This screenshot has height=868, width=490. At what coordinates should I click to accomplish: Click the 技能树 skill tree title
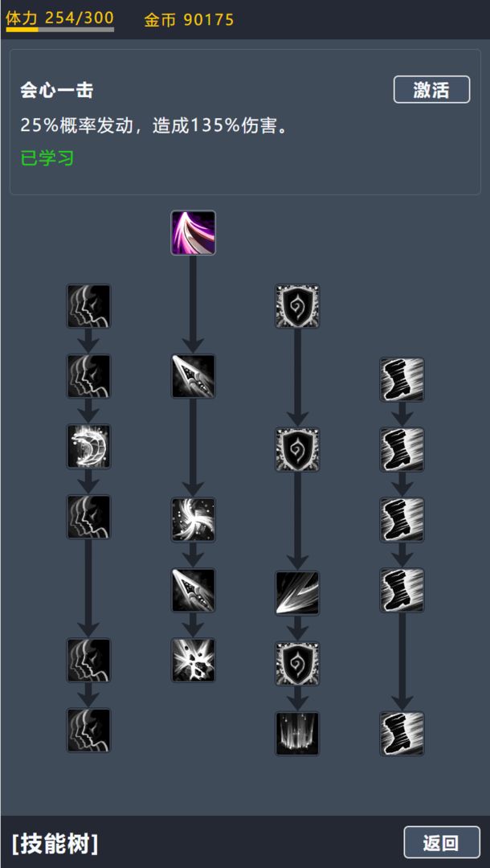click(54, 843)
